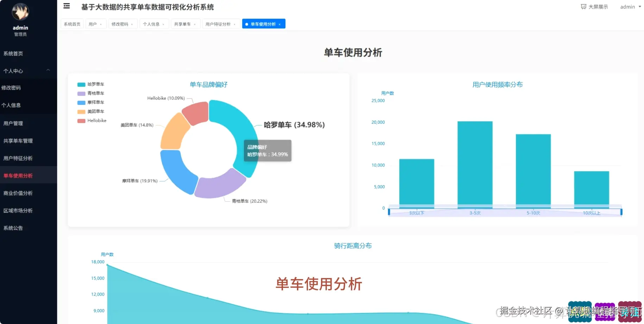Viewport: 644px width, 324px height.
Task: Open 商业价值分析 in the sidebar
Action: 29,193
